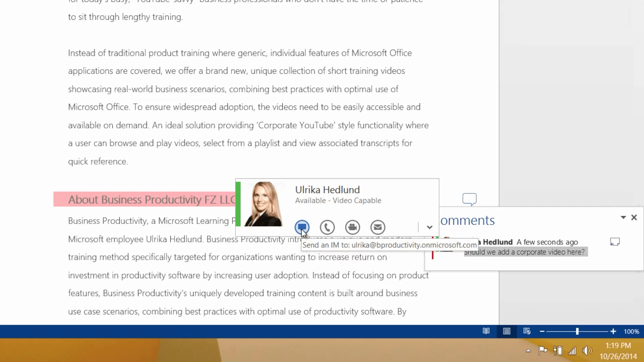
Task: Click the Send an IM icon
Action: pyautogui.click(x=302, y=227)
